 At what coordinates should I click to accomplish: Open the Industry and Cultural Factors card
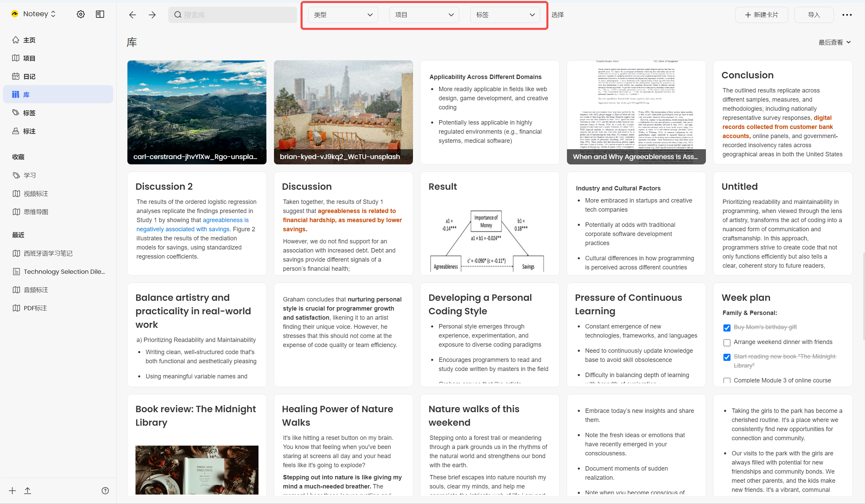(636, 223)
